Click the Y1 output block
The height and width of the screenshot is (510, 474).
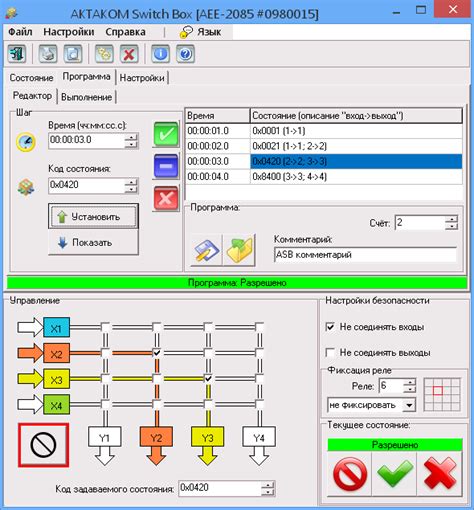104,437
